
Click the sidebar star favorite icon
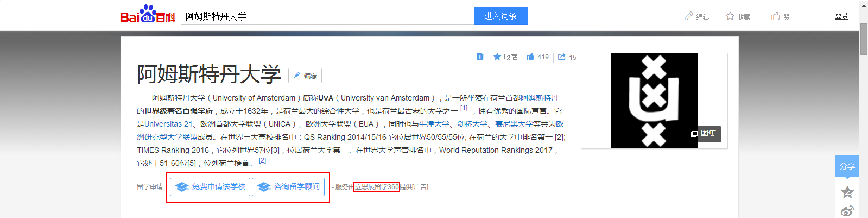click(847, 192)
